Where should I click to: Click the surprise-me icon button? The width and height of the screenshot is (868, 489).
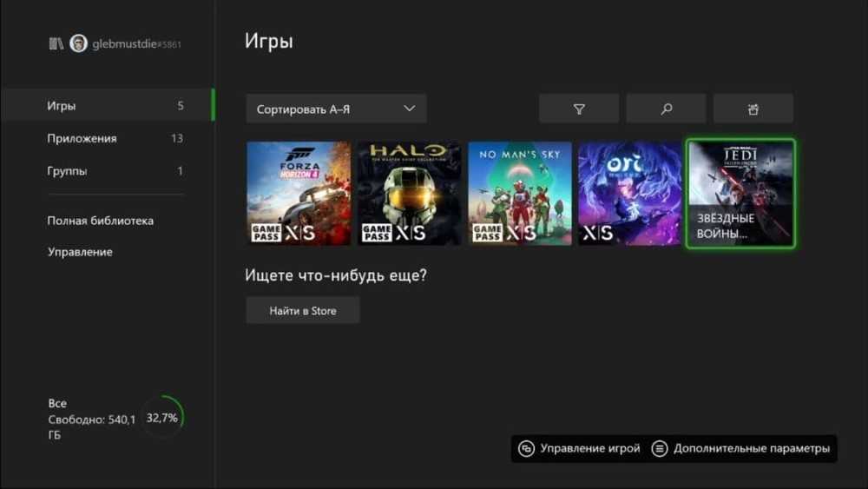point(753,109)
